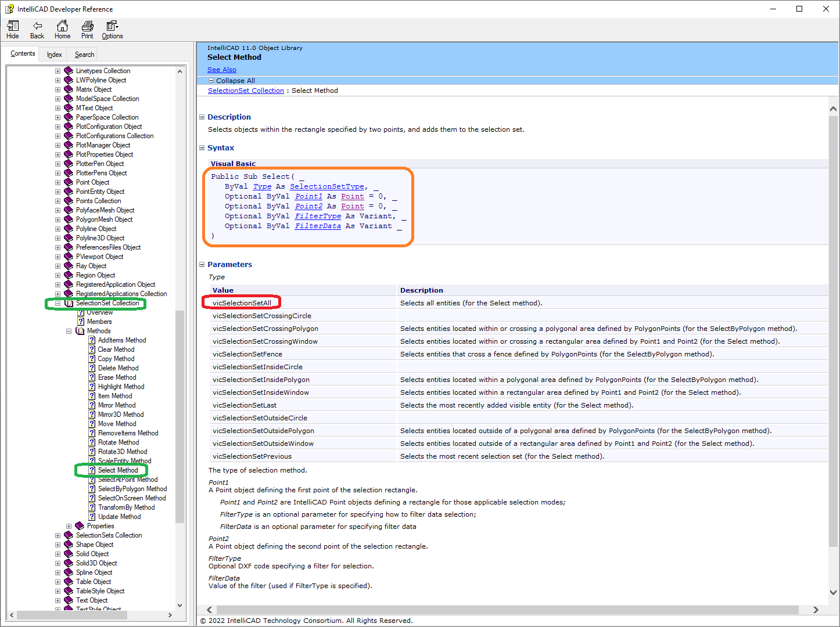Click the book icon beside Properties
The height and width of the screenshot is (627, 840).
[80, 526]
